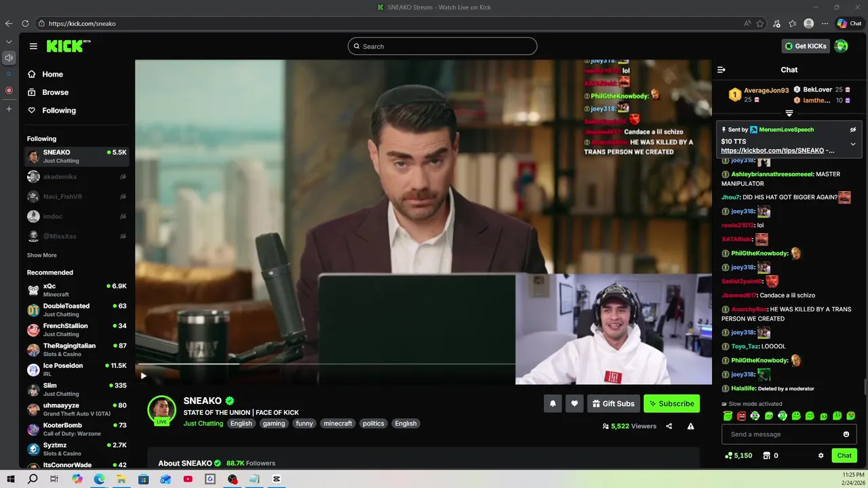Open the Copilot Chat button in browser
This screenshot has height=488, width=868.
coord(849,23)
